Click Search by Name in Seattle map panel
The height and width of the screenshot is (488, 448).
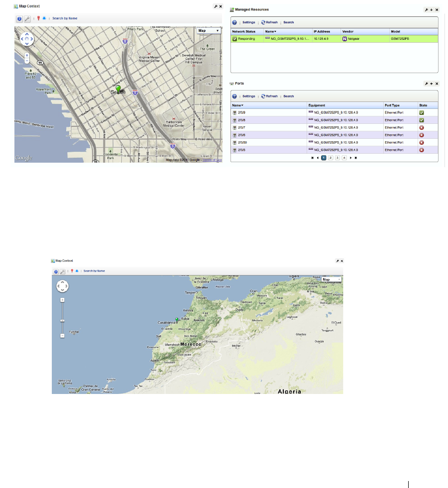(x=65, y=18)
